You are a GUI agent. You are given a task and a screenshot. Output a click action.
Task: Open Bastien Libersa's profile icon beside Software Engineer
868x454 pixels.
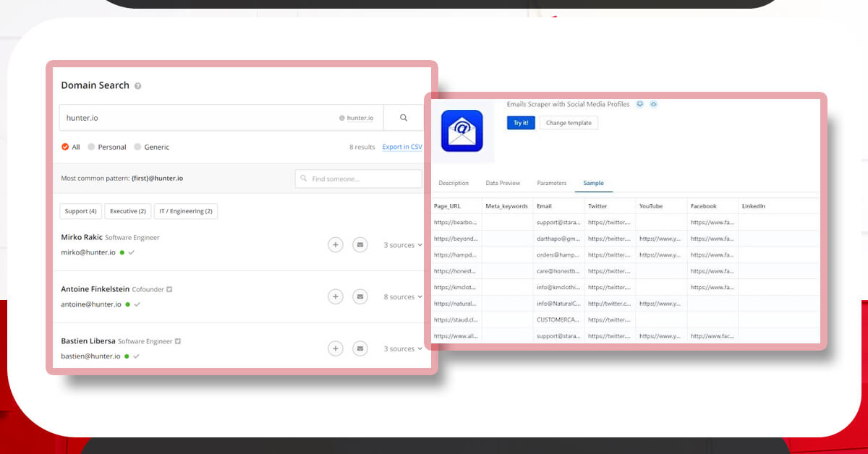click(x=177, y=341)
